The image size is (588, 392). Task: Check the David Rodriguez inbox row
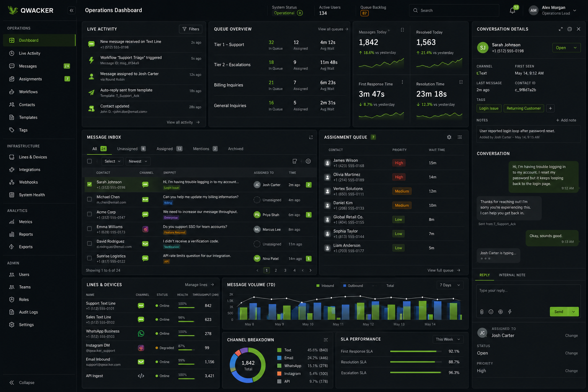[x=89, y=243]
